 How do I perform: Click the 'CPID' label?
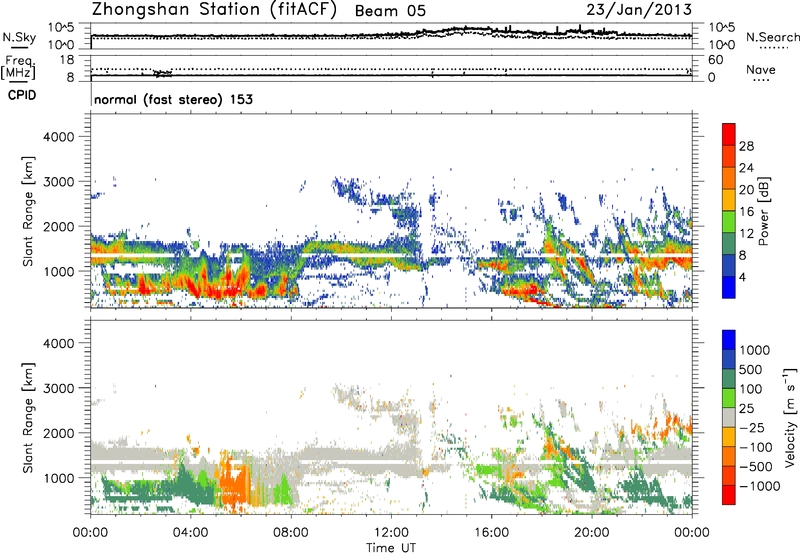22,95
